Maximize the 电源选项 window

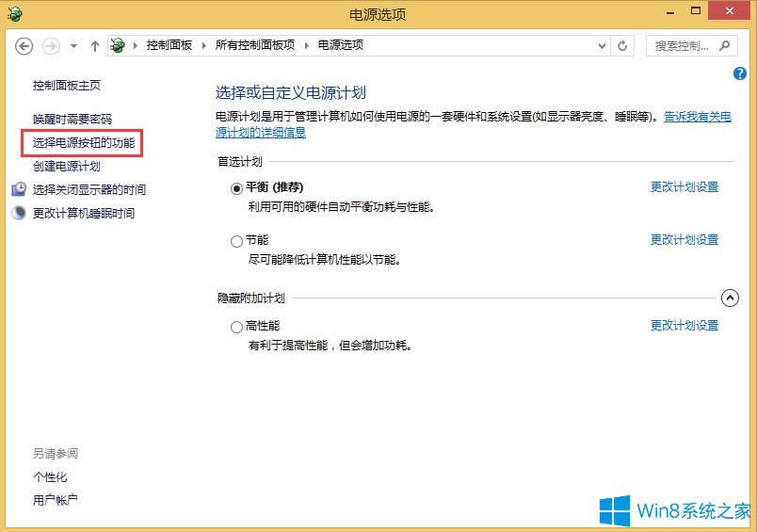[x=696, y=11]
